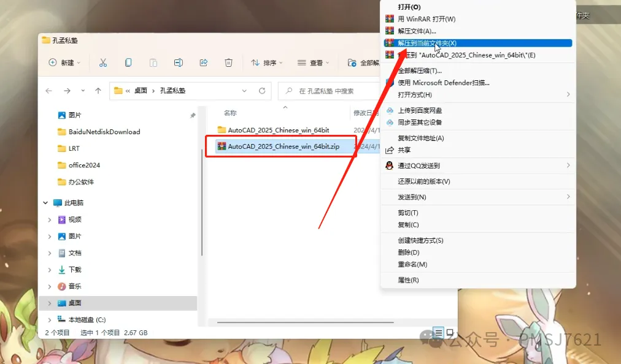Refresh the current folder view

point(262,91)
